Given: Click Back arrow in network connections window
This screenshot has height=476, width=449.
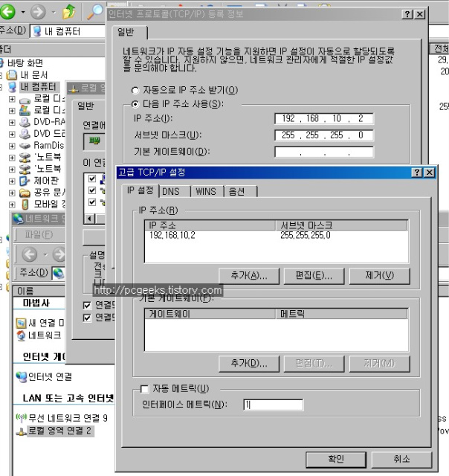Looking at the screenshot, I should [x=30, y=254].
